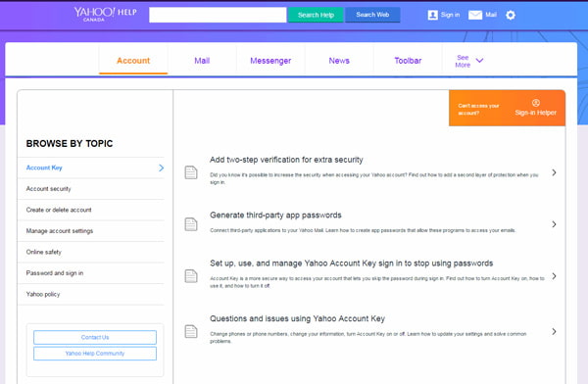Click document icon beside Generate third-party app passwords
The image size is (588, 384).
(x=191, y=224)
